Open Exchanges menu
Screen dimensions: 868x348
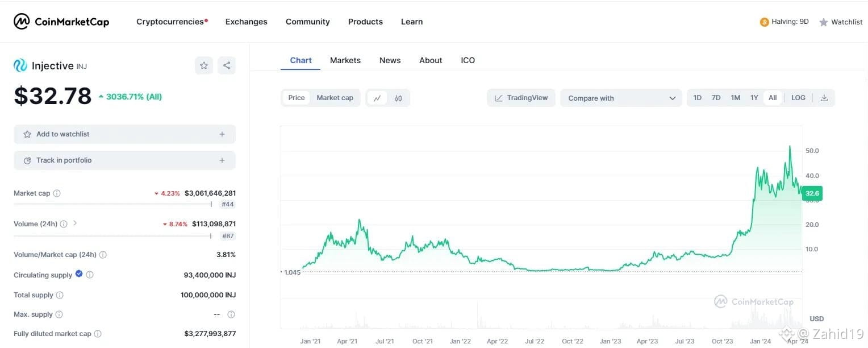pos(247,22)
